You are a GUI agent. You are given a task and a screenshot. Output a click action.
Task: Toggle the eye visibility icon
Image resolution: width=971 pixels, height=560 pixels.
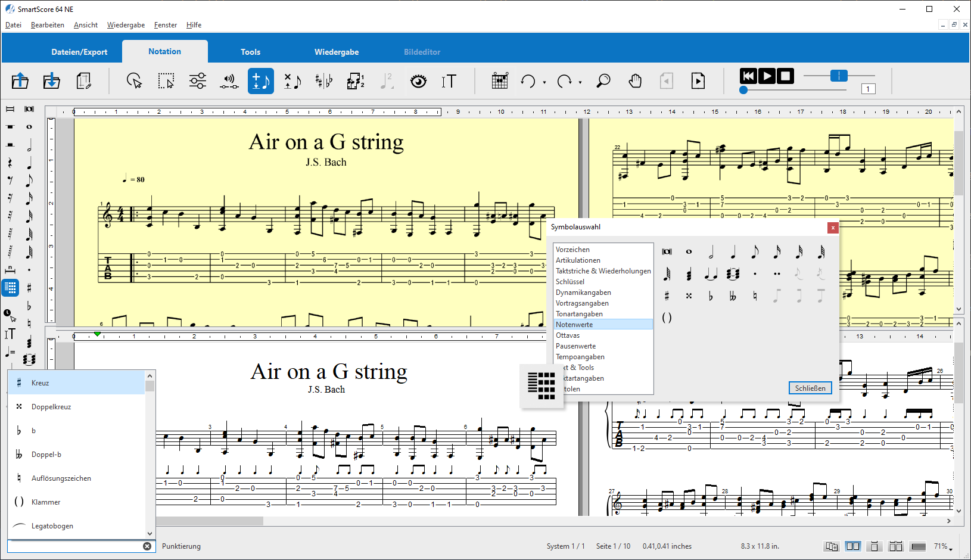418,81
